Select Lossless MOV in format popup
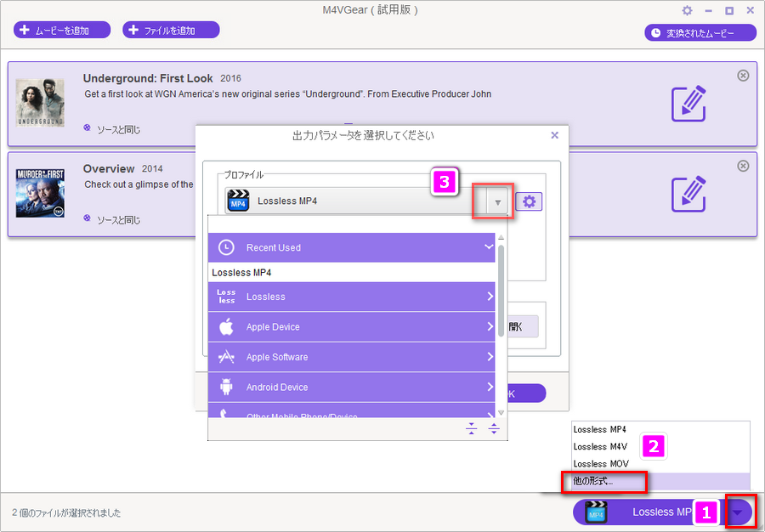The width and height of the screenshot is (765, 532). pyautogui.click(x=660, y=464)
